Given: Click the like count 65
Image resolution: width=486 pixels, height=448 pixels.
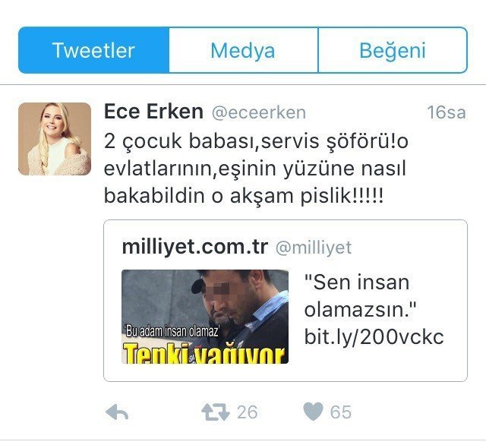Looking at the screenshot, I should tap(341, 412).
